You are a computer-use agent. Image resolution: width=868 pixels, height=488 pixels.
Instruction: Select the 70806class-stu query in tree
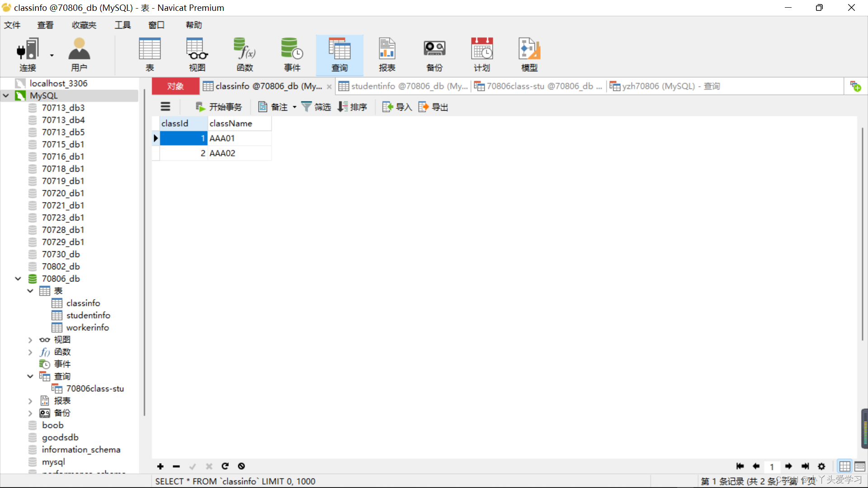tap(94, 389)
